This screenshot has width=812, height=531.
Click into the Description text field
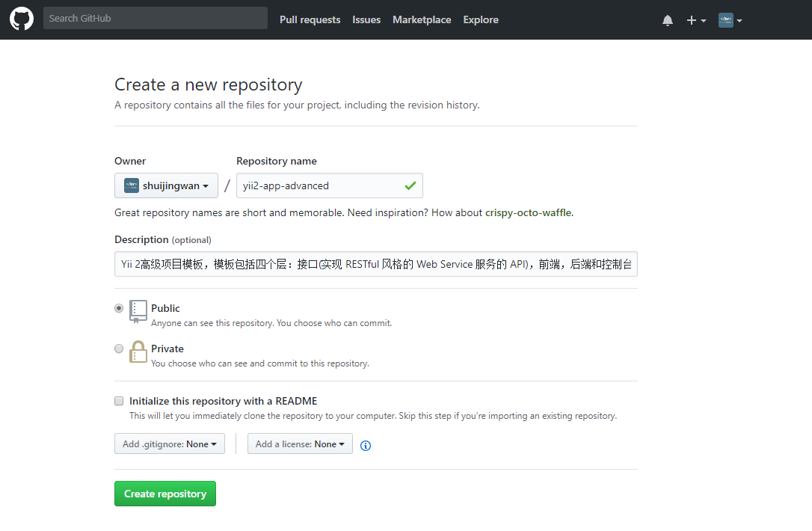pos(375,264)
